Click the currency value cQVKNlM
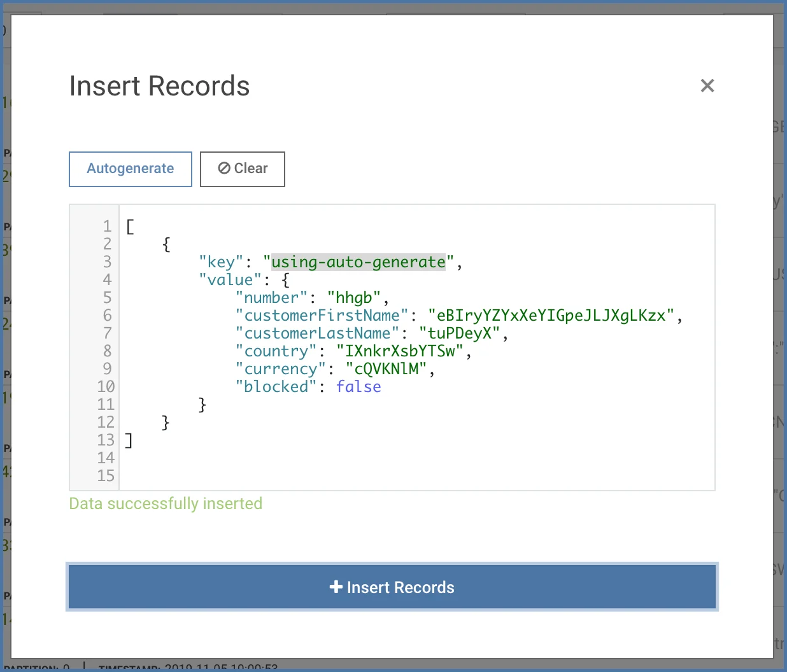This screenshot has width=787, height=672. click(x=387, y=368)
